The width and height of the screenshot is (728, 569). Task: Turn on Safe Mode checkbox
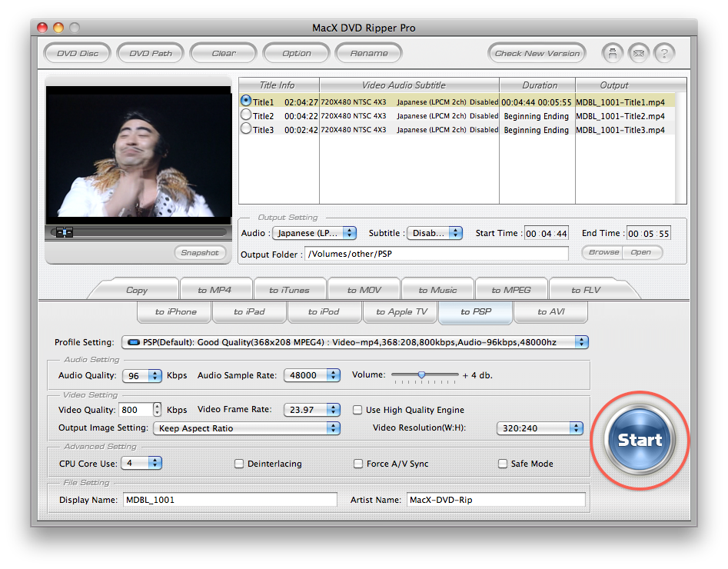click(x=502, y=464)
